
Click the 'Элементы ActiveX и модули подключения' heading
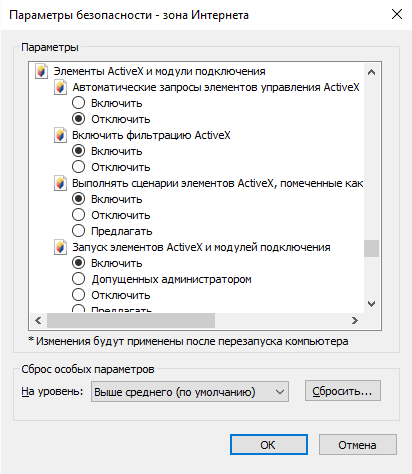pyautogui.click(x=160, y=71)
